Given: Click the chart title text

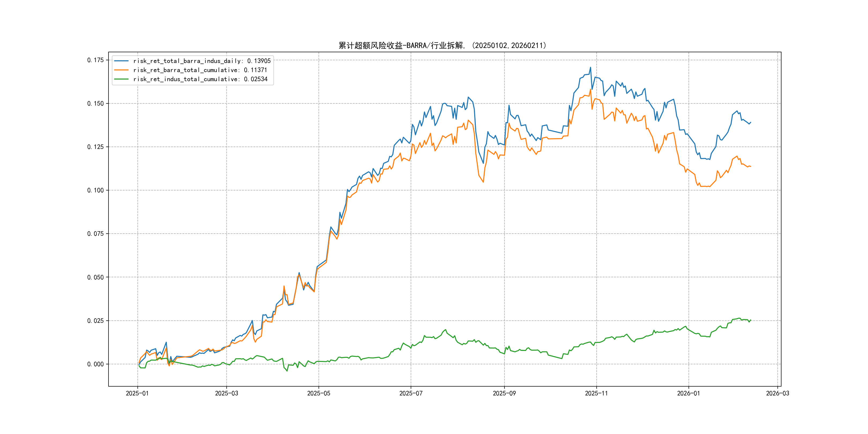Looking at the screenshot, I should (x=442, y=46).
